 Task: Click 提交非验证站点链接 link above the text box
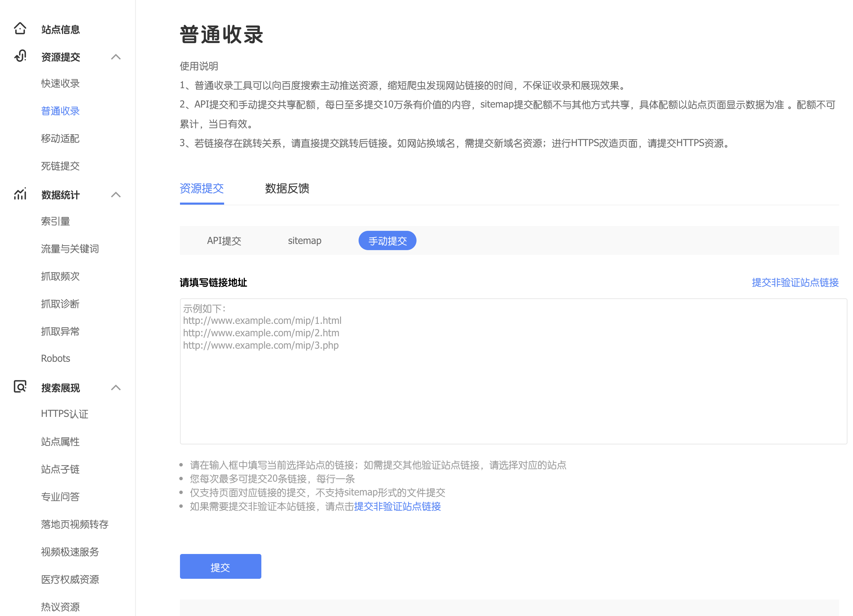coord(795,282)
